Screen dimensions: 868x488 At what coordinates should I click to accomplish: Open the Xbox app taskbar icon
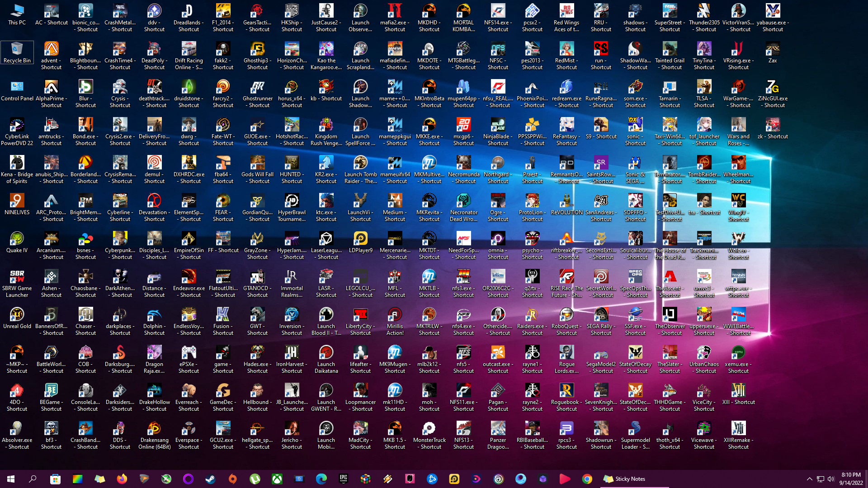(x=277, y=479)
